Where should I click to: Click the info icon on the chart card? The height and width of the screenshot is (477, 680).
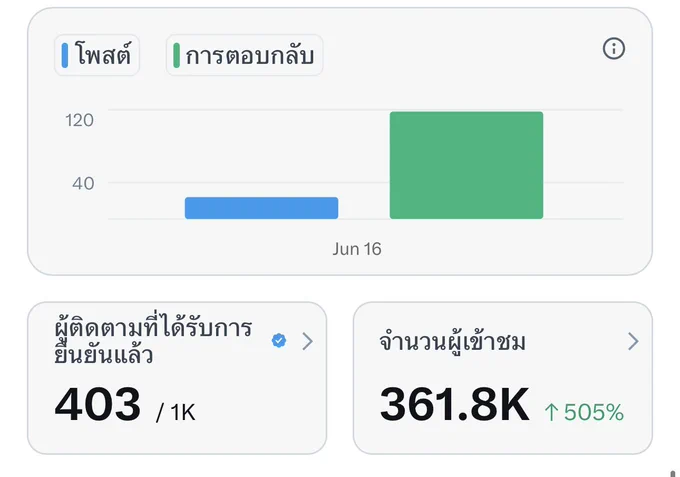pyautogui.click(x=614, y=48)
